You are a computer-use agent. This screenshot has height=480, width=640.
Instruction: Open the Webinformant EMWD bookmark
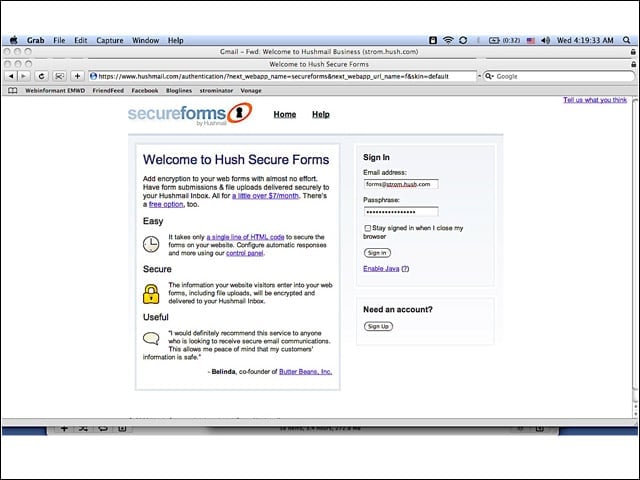point(55,91)
